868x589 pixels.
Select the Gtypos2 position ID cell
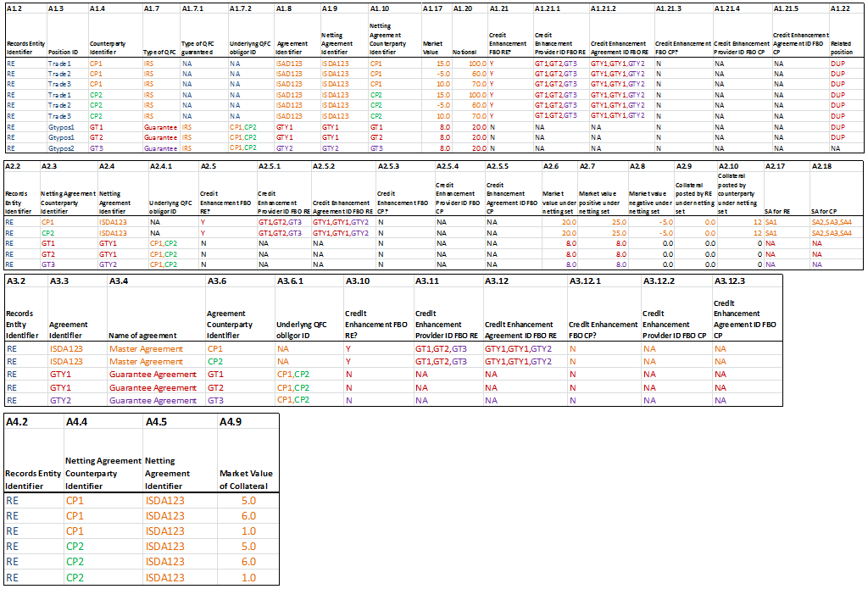pos(62,147)
